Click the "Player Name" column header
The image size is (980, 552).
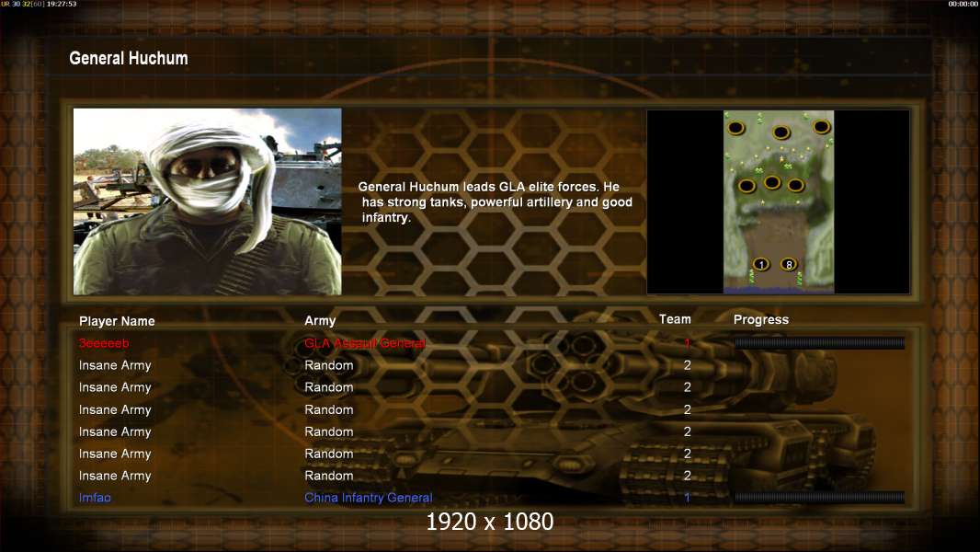(x=117, y=321)
